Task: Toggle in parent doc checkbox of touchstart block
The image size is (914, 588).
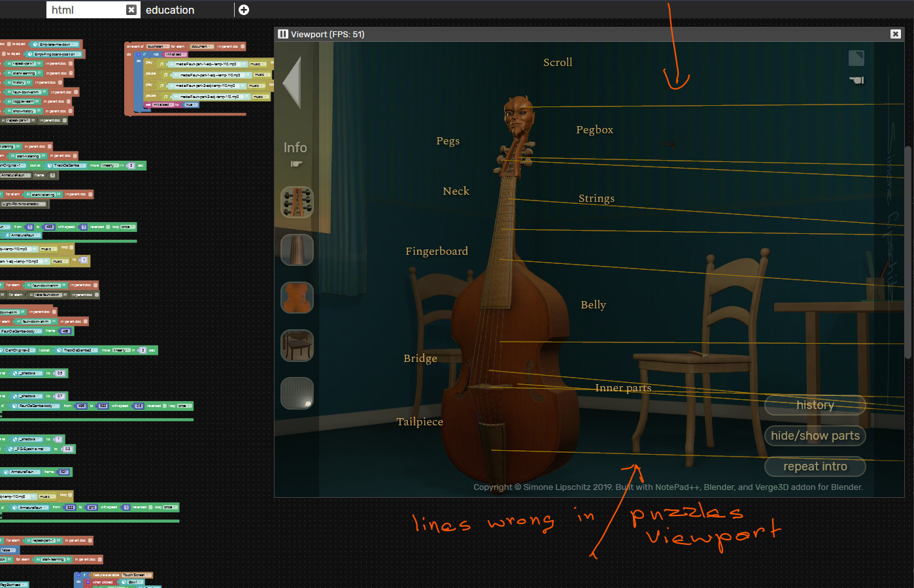Action: pyautogui.click(x=243, y=46)
